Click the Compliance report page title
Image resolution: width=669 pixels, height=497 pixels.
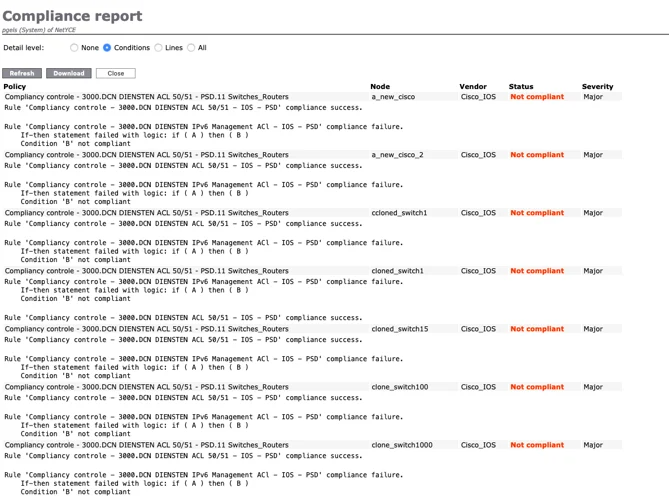(72, 16)
